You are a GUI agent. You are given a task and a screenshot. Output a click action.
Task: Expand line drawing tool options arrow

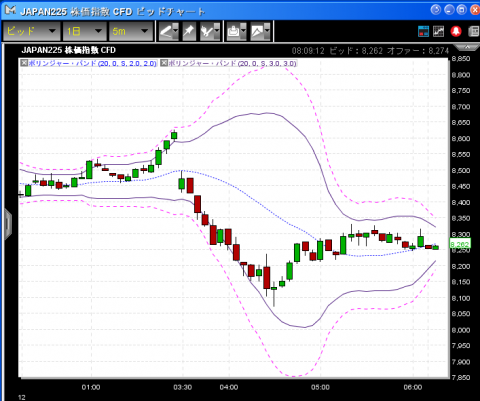point(176,31)
